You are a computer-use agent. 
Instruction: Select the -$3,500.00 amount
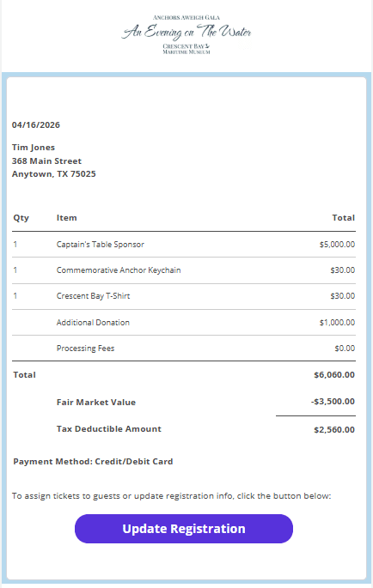click(333, 402)
